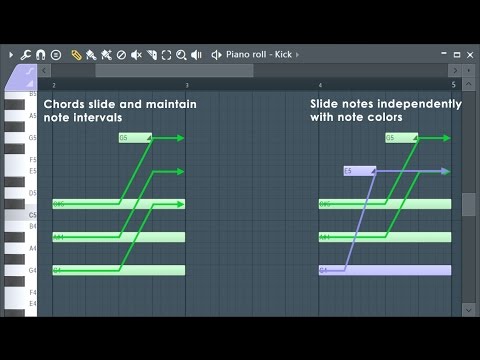Select the magnifier Zoom tool
This screenshot has height=360, width=480.
[x=181, y=55]
